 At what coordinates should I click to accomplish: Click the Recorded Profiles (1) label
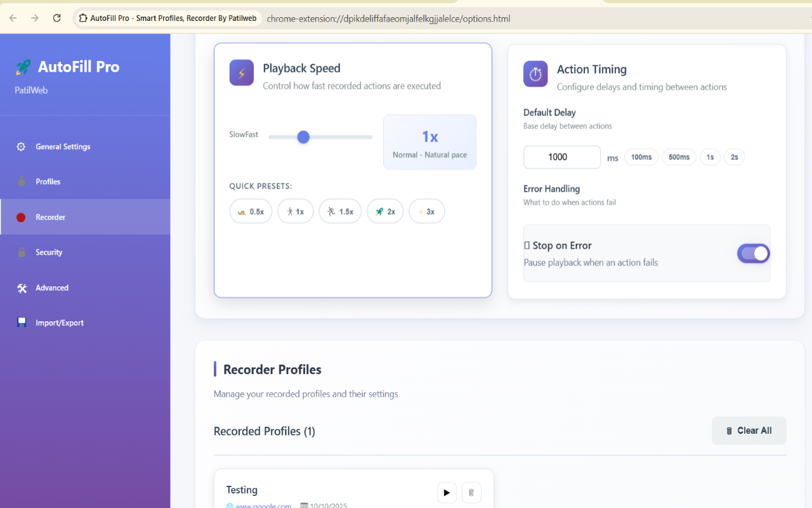(x=265, y=431)
